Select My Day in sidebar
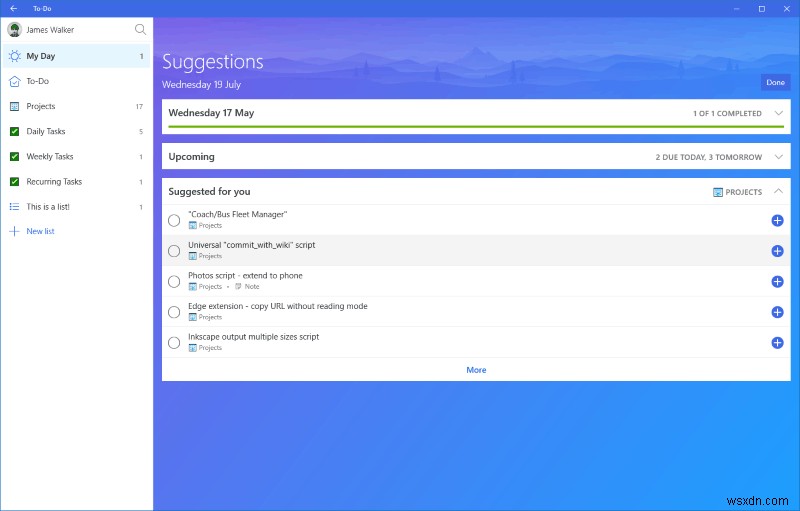Screen dimensions: 800x511 click(77, 56)
